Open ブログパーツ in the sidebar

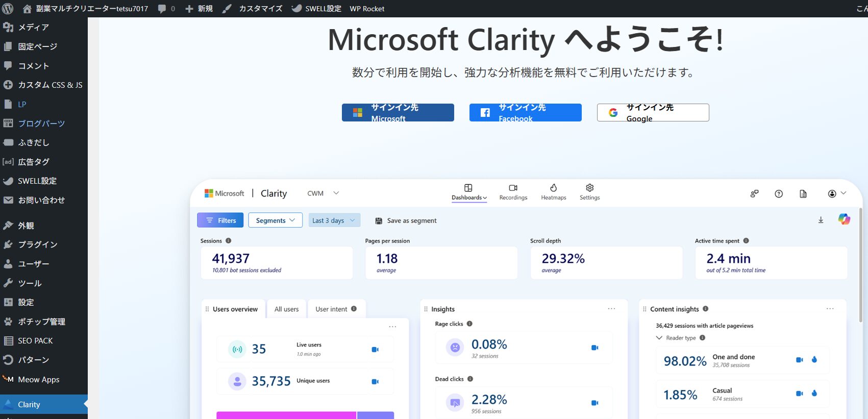click(x=44, y=124)
